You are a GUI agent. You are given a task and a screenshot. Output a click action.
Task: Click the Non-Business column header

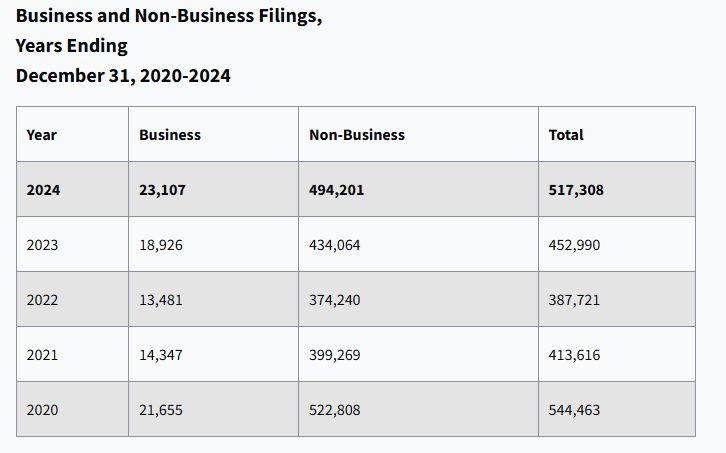(x=357, y=135)
